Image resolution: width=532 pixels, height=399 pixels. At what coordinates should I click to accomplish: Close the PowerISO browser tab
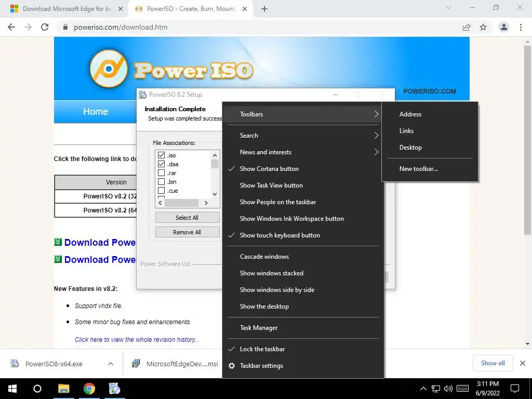(245, 9)
